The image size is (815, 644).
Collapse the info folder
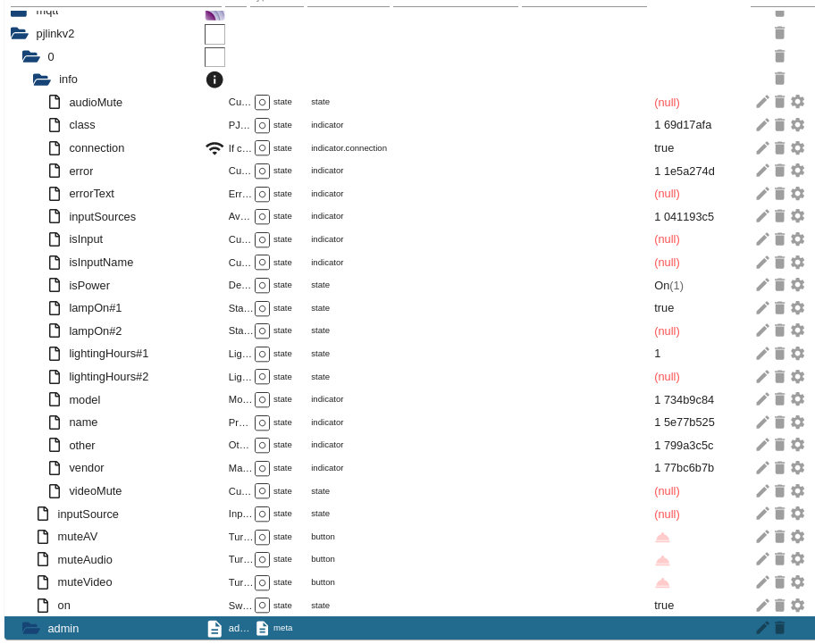(42, 79)
